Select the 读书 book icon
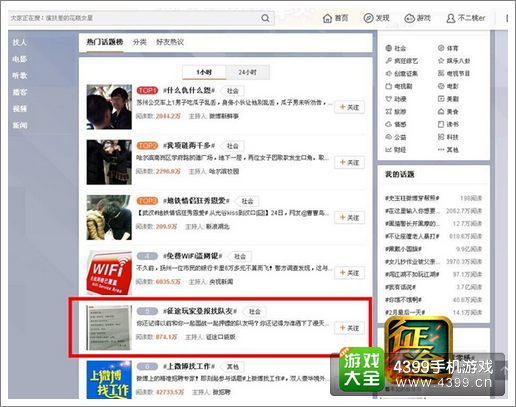Image resolution: width=516 pixels, height=407 pixels. 441,124
